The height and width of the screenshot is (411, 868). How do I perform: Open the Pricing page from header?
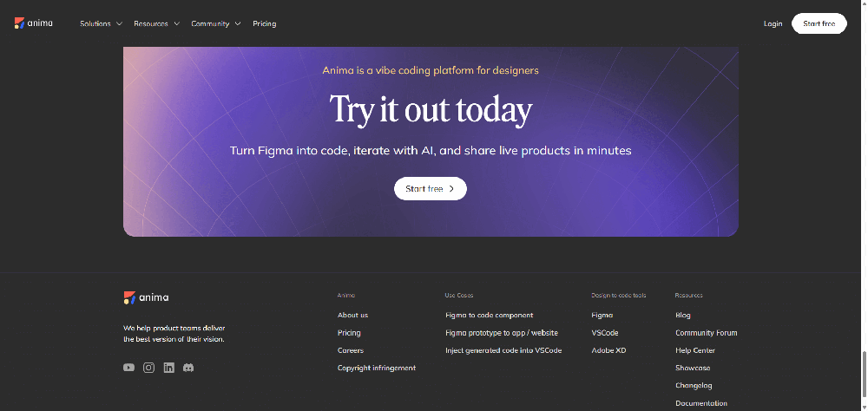[265, 23]
